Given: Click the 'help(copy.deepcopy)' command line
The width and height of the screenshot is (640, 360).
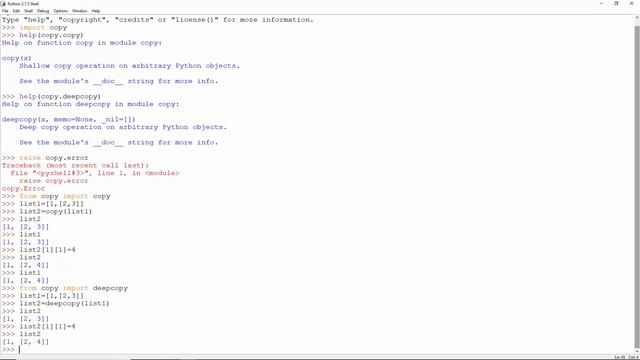Looking at the screenshot, I should pyautogui.click(x=60, y=96).
